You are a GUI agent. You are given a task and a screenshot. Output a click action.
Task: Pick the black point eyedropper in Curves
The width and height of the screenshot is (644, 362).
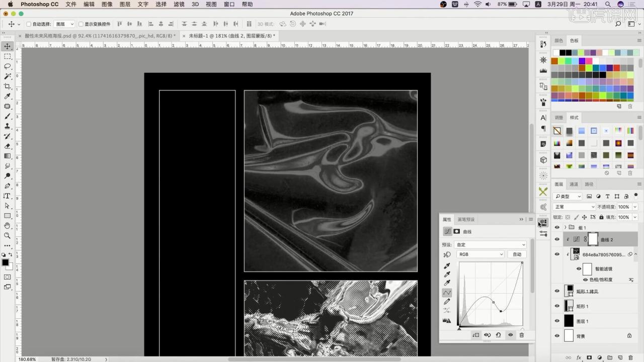click(x=447, y=265)
